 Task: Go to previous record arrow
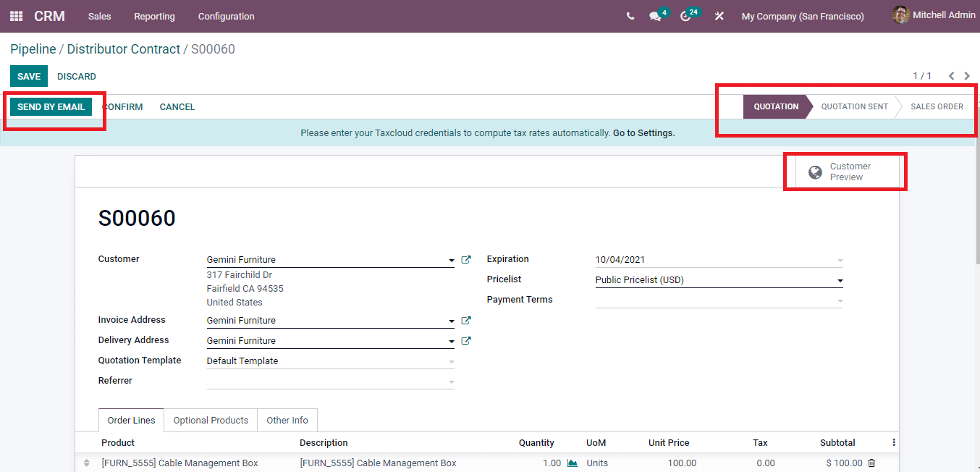click(x=952, y=76)
